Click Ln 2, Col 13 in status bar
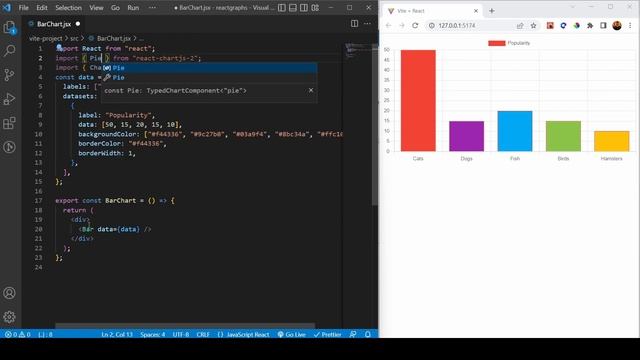 tap(117, 334)
